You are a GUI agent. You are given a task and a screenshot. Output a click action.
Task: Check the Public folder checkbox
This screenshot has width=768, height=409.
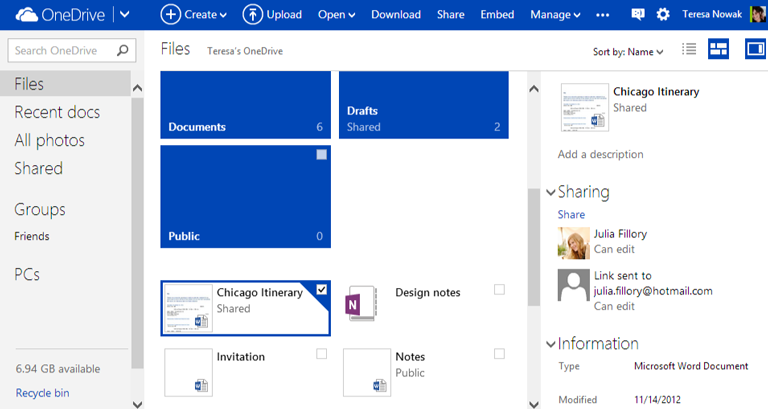pos(321,155)
